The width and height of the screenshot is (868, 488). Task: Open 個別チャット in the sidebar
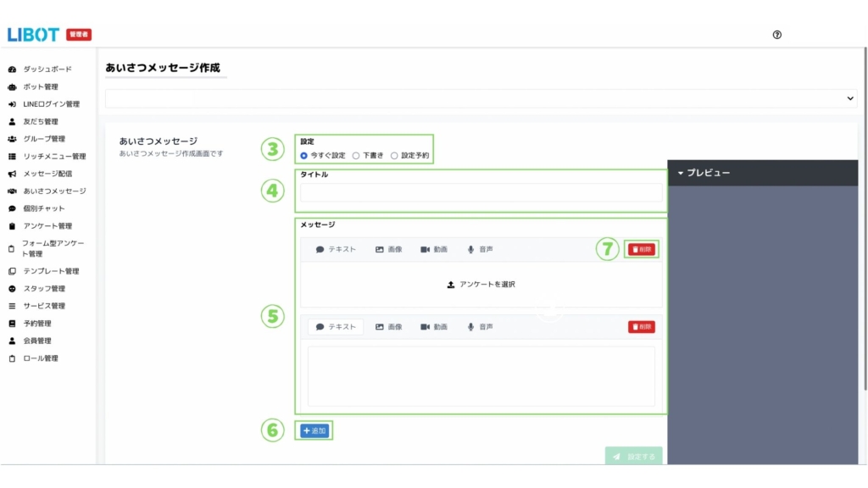(43, 208)
